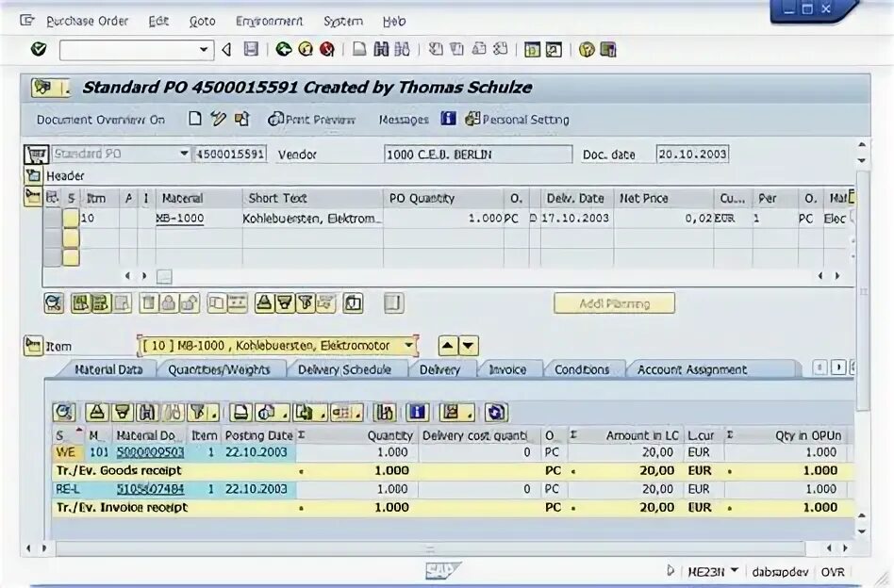Open the ME23N status bar dropdown
Screen dimensions: 894x588
tap(735, 570)
